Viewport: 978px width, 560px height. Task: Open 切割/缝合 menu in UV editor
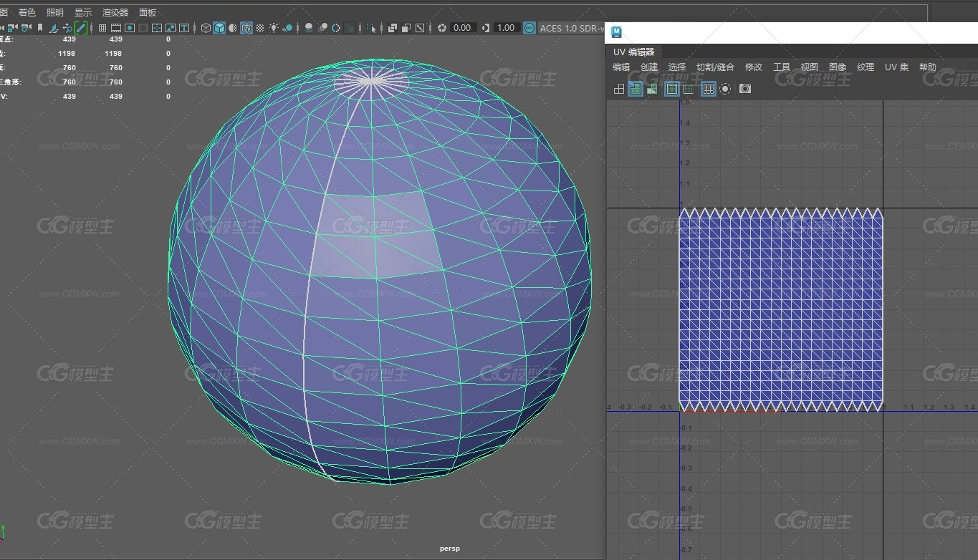click(x=715, y=67)
